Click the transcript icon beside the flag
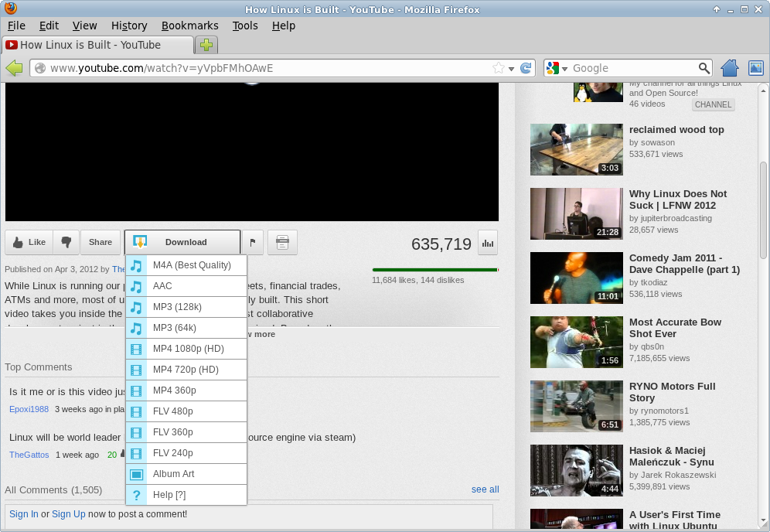 click(x=282, y=242)
